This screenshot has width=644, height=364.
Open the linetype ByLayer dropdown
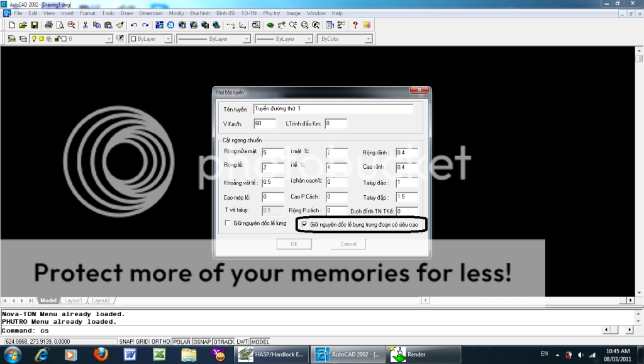[247, 38]
